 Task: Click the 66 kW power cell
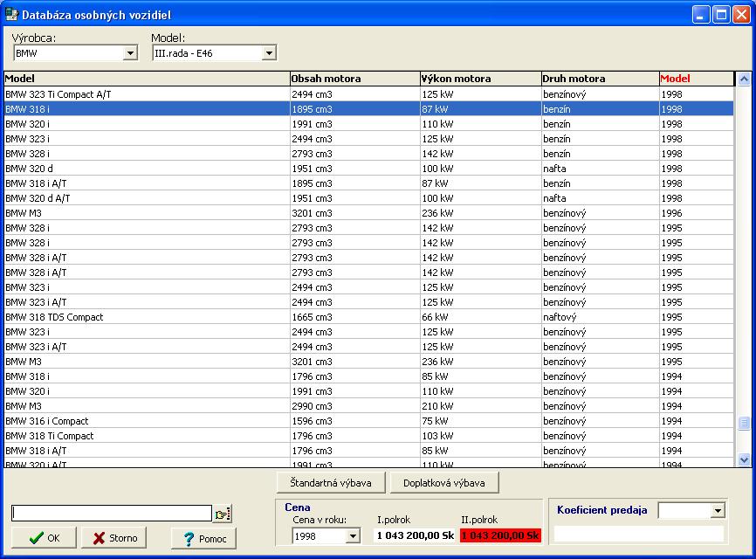point(481,317)
